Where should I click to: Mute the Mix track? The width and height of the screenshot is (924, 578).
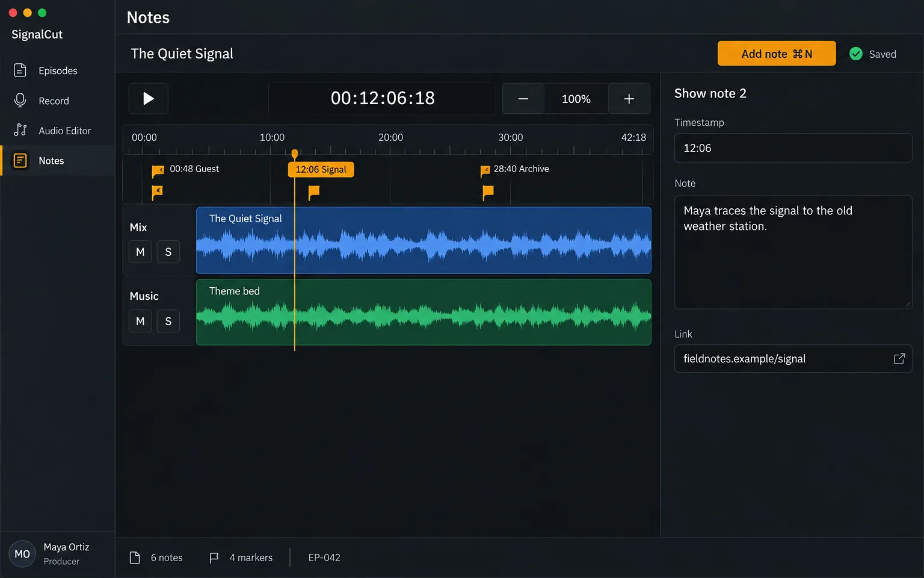pyautogui.click(x=140, y=252)
